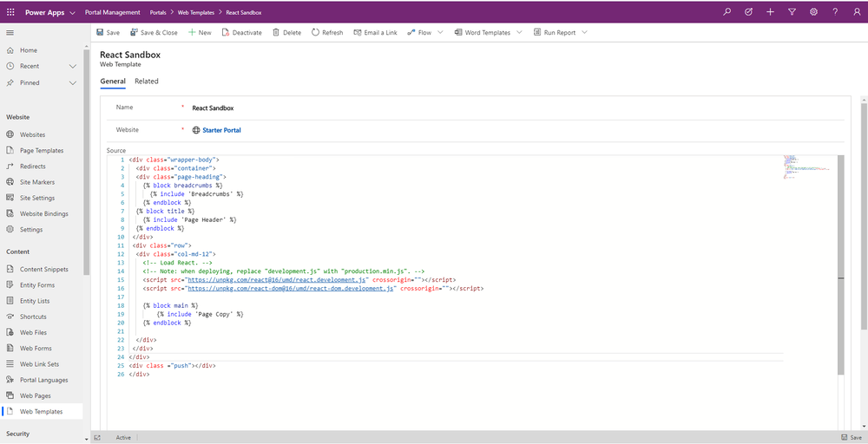Expand the Pinned section chevron
Viewport: 868px width, 444px height.
73,83
